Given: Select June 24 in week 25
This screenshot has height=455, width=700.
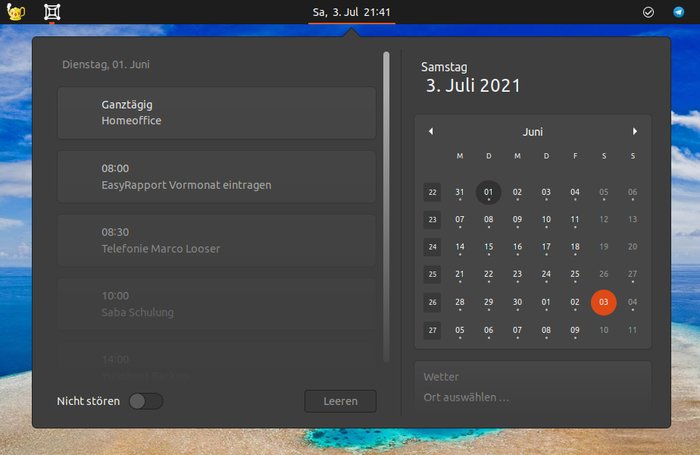Looking at the screenshot, I should click(546, 274).
